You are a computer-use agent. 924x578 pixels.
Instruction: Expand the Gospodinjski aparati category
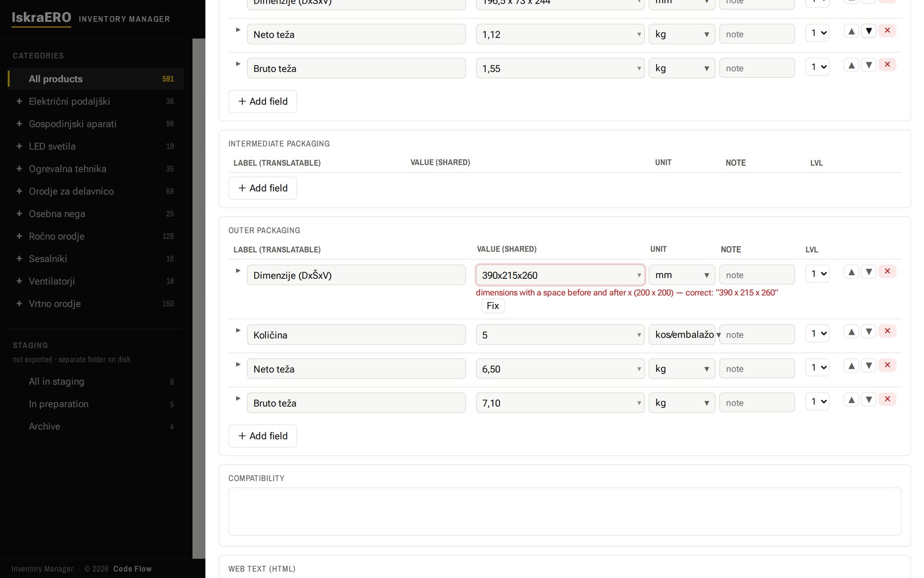click(19, 124)
